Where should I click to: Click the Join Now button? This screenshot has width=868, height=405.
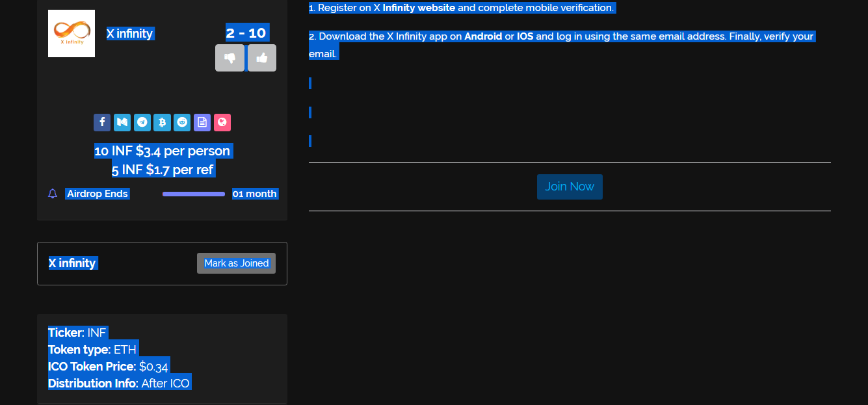coord(570,187)
